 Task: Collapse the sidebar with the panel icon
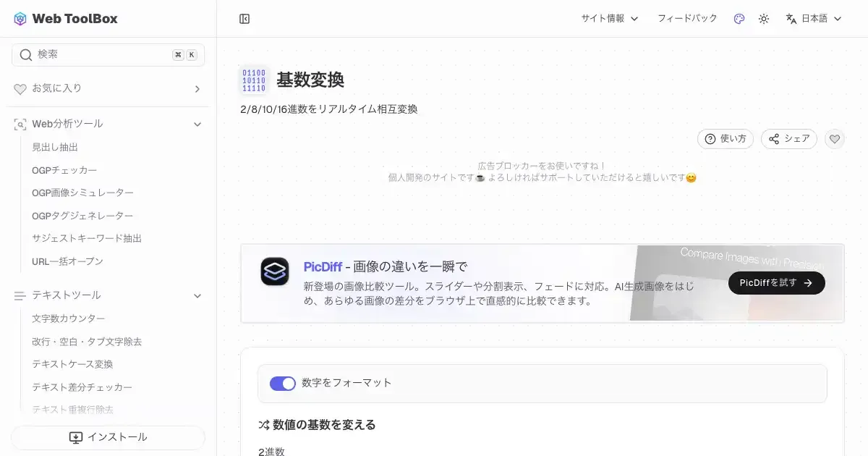[x=244, y=19]
